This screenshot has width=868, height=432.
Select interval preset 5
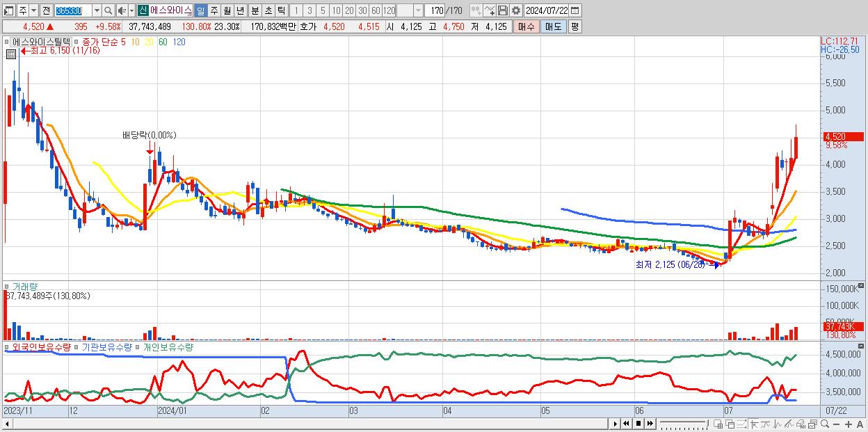(322, 10)
